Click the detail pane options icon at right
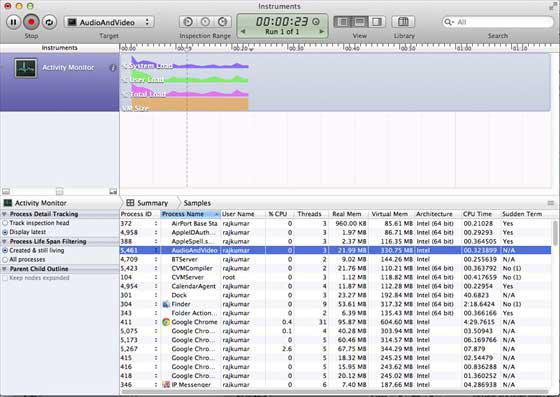The image size is (560, 397). [551, 203]
